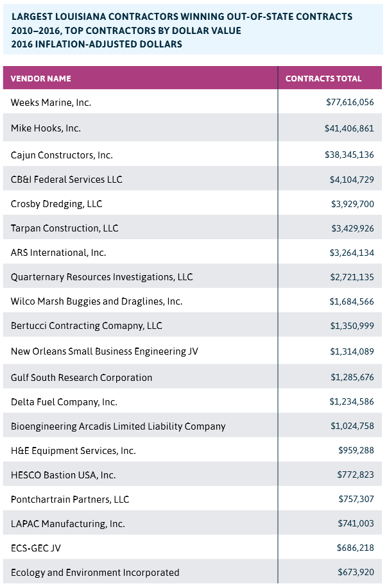The height and width of the screenshot is (588, 387).
Task: Click Ecology and Environment Incorporated
Action: coord(95,573)
